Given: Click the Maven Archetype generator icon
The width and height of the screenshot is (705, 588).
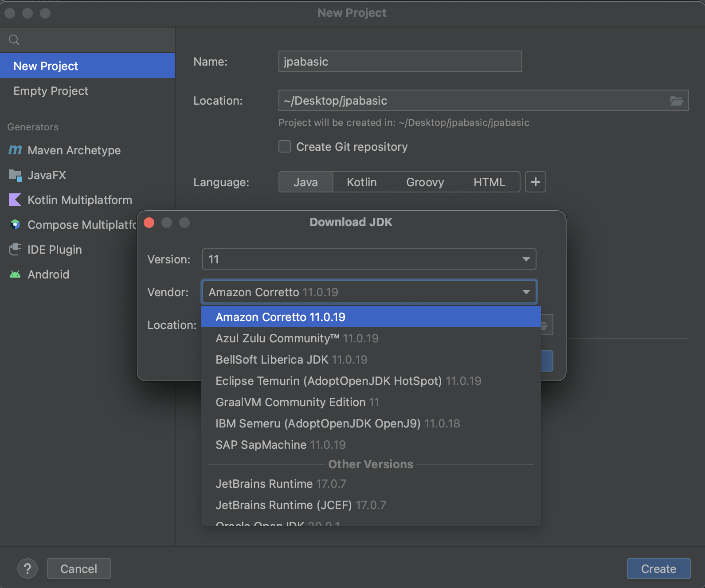Looking at the screenshot, I should [x=15, y=150].
